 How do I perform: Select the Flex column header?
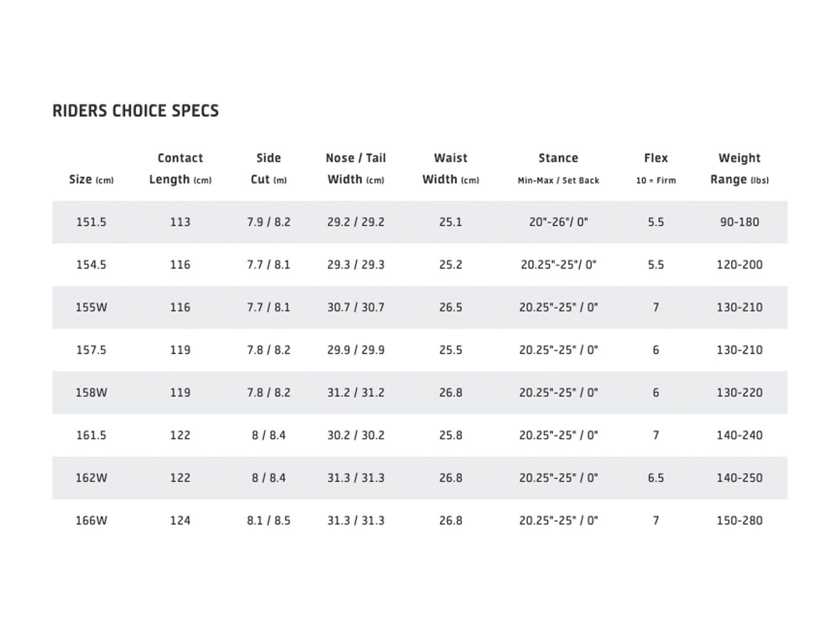point(656,159)
